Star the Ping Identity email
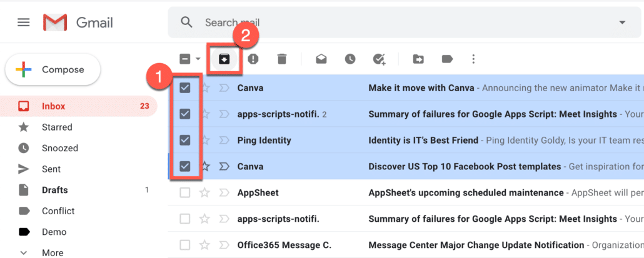The height and width of the screenshot is (258, 644). pos(205,141)
